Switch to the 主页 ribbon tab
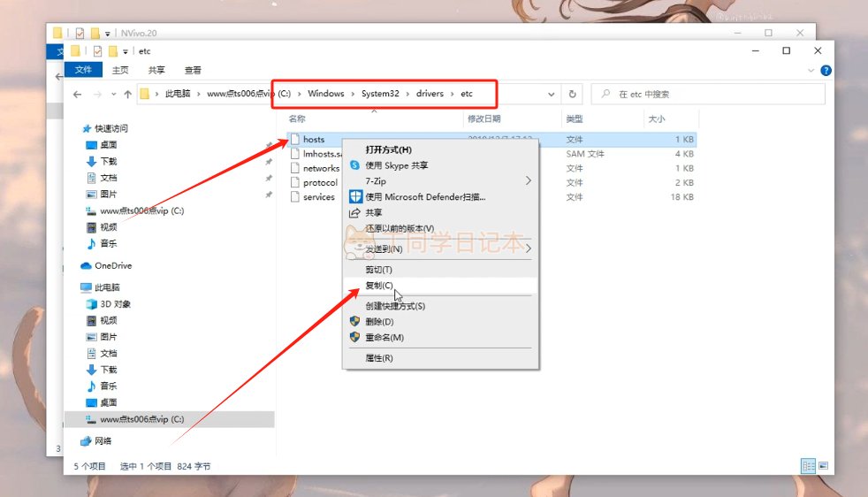This screenshot has width=868, height=497. tap(120, 70)
